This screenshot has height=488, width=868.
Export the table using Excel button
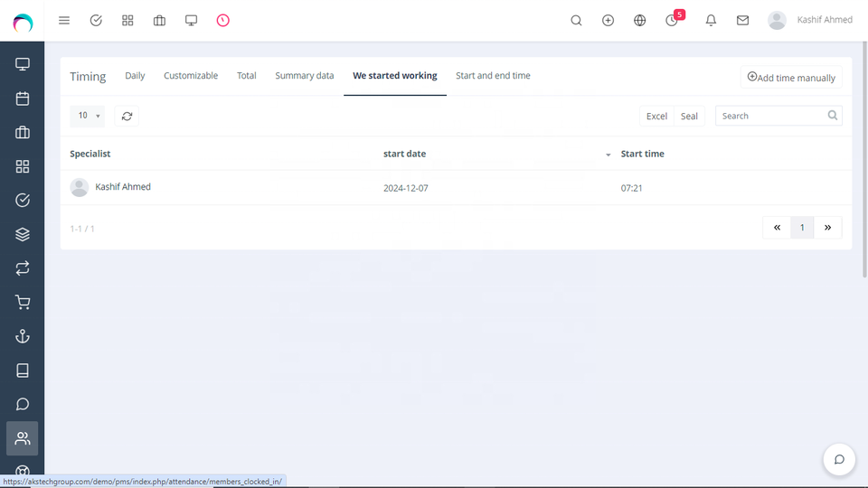tap(656, 116)
